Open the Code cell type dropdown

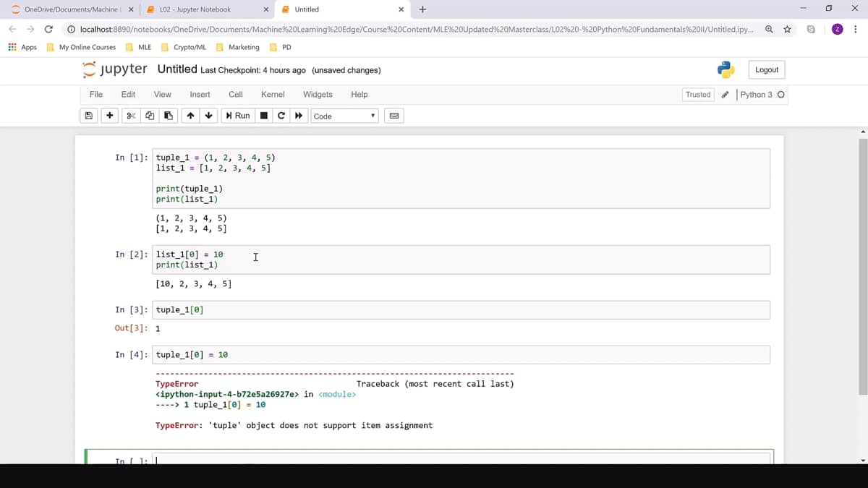344,116
